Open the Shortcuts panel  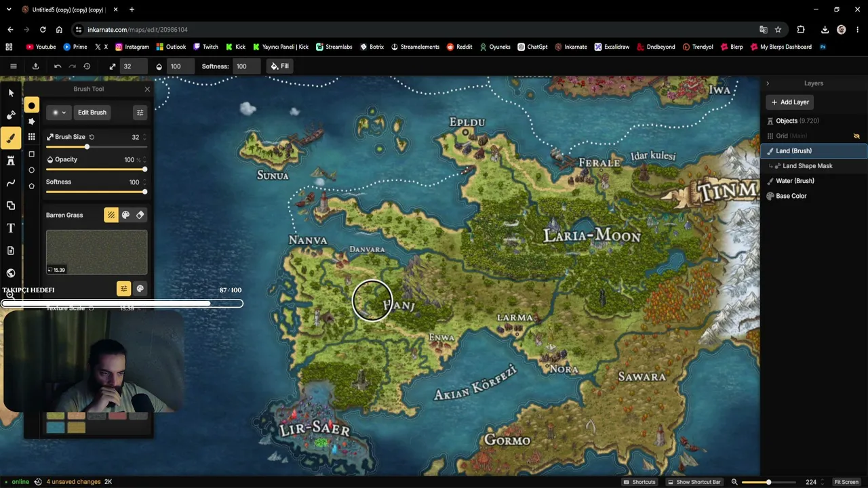coord(639,482)
